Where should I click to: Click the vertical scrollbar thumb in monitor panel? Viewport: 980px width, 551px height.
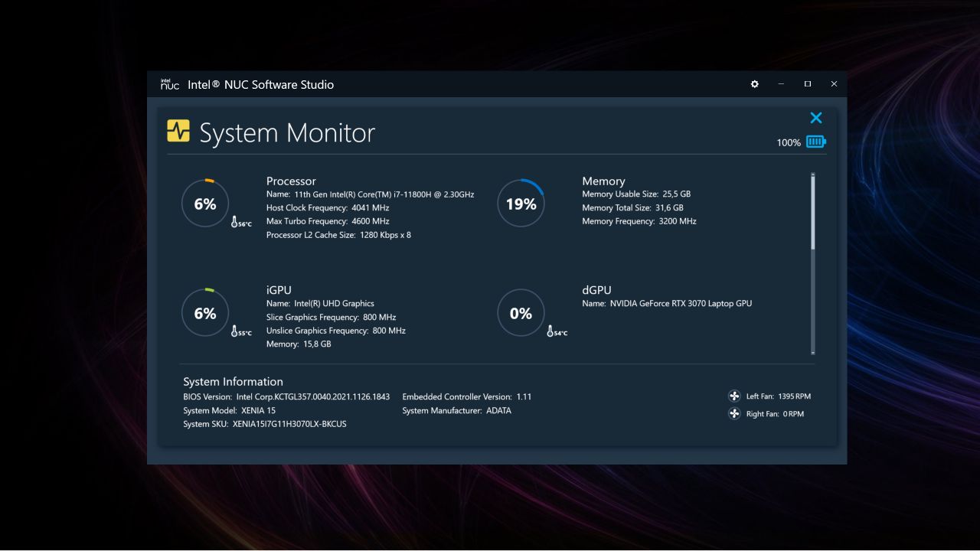pos(813,212)
